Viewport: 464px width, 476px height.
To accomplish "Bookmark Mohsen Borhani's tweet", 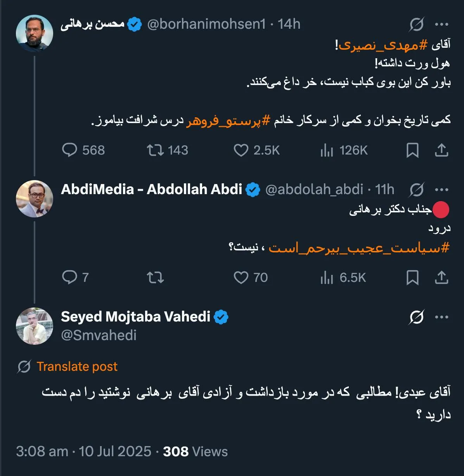I will pyautogui.click(x=412, y=151).
